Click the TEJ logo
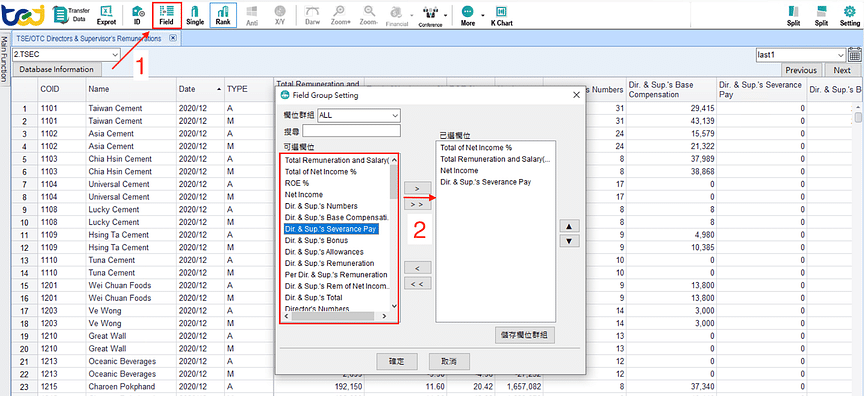Viewport: 864px width, 396px height. coord(23,14)
